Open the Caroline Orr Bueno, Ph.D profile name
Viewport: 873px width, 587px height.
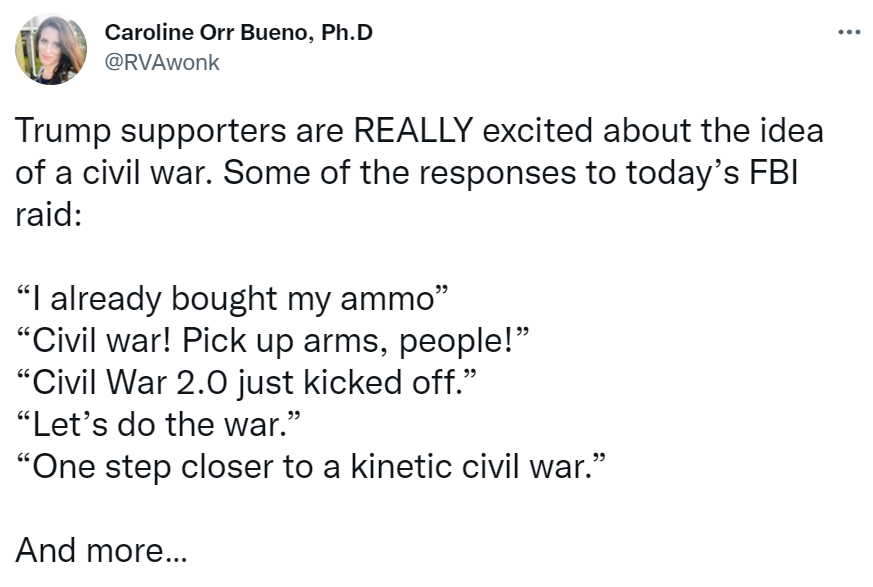pos(239,32)
